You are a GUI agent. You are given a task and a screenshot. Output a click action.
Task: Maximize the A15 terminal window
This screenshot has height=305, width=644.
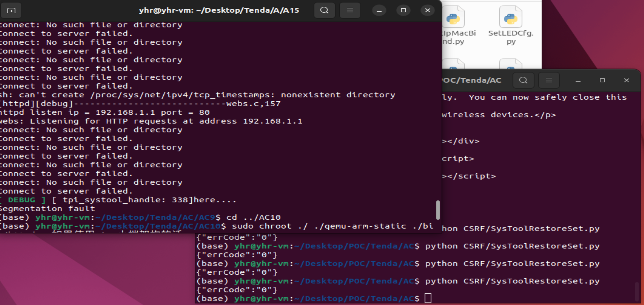tap(403, 11)
